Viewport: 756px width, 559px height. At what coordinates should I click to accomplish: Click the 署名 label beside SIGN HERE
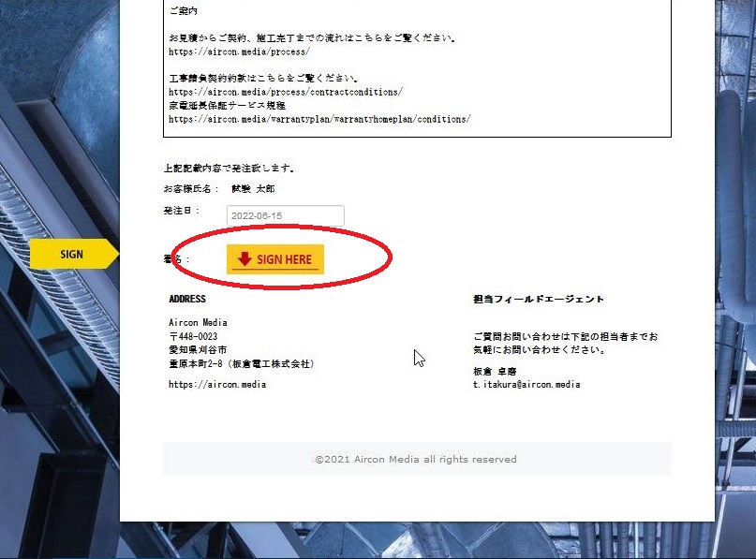[x=176, y=259]
